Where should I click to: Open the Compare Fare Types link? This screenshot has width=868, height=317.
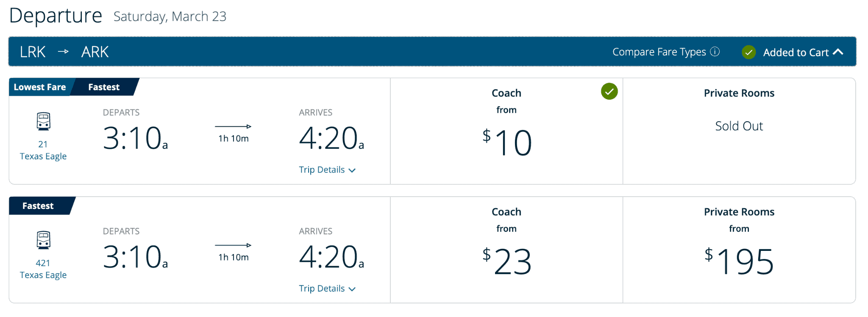pyautogui.click(x=659, y=52)
